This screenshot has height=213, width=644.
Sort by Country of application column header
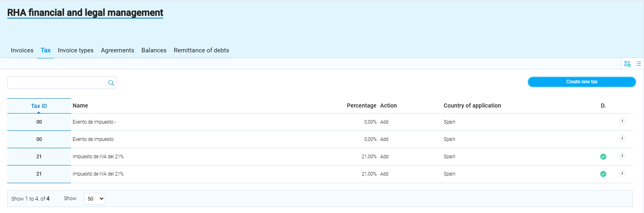(x=472, y=105)
